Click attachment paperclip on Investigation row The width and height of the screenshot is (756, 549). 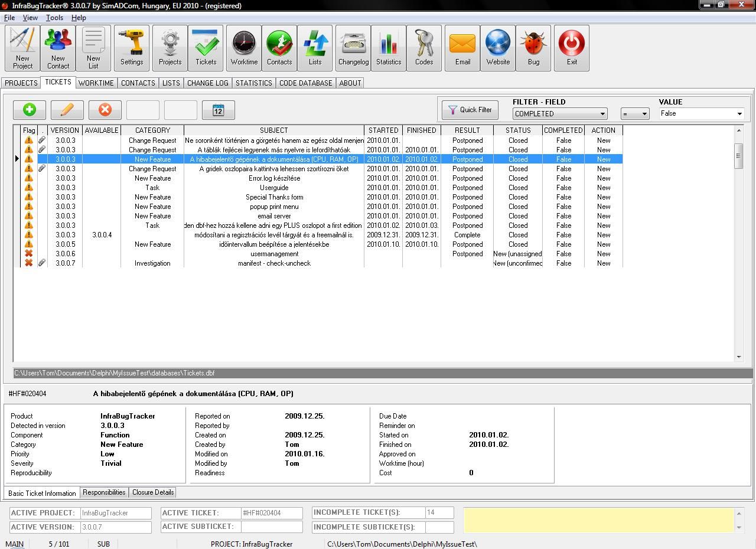42,263
